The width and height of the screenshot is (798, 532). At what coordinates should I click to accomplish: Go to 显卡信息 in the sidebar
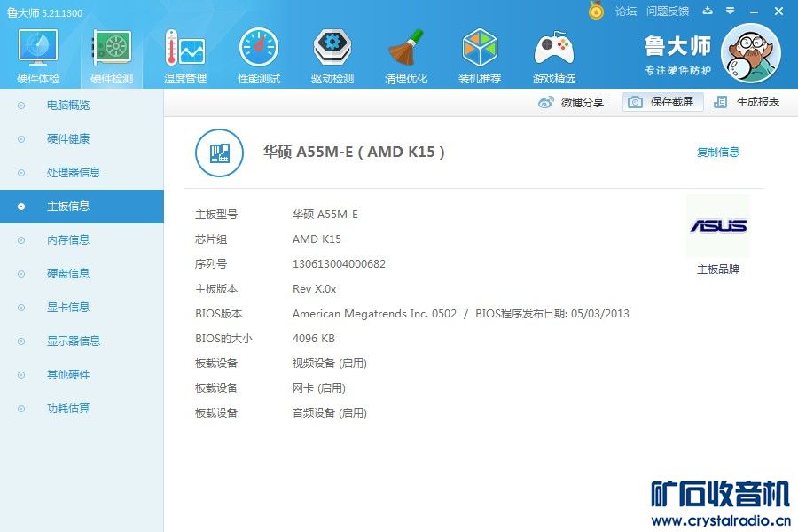(67, 307)
